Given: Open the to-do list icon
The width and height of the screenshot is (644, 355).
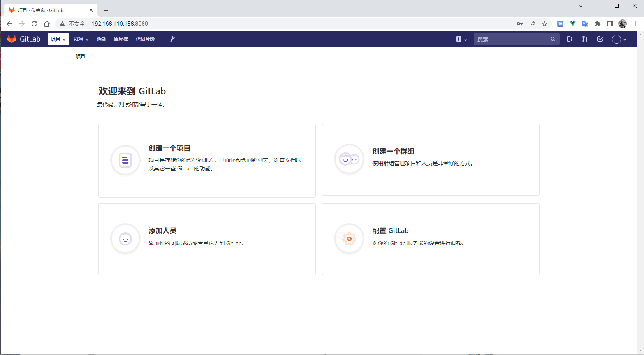Looking at the screenshot, I should [600, 39].
